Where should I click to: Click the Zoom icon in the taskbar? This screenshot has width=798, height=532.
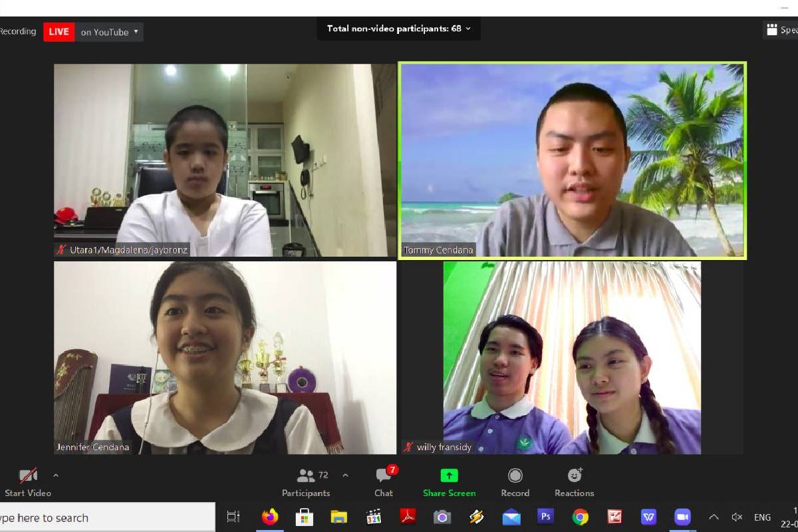(682, 517)
